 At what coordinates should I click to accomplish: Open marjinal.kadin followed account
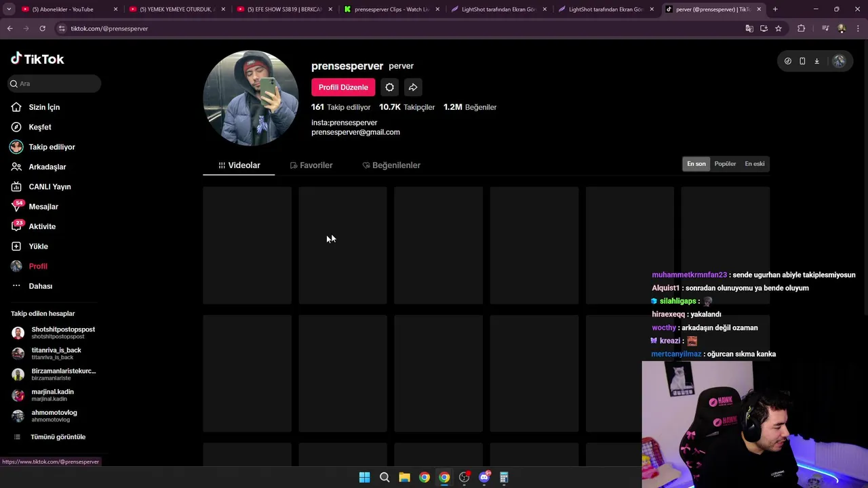pos(54,394)
